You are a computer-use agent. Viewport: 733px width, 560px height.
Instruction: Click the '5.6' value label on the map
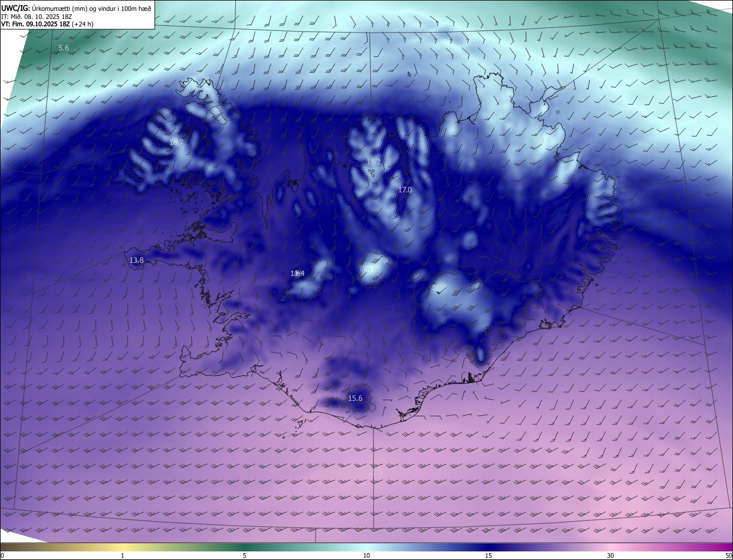[x=64, y=48]
